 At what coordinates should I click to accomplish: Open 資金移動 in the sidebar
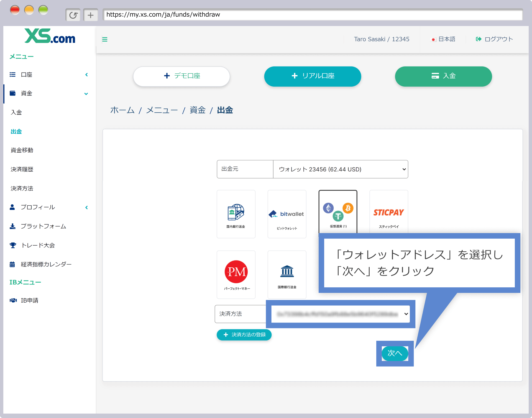click(22, 150)
